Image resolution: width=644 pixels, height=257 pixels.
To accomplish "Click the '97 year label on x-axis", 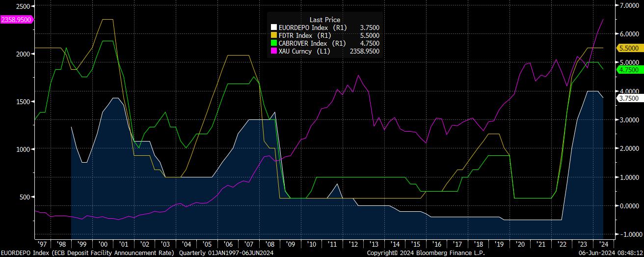I will coord(42,244).
